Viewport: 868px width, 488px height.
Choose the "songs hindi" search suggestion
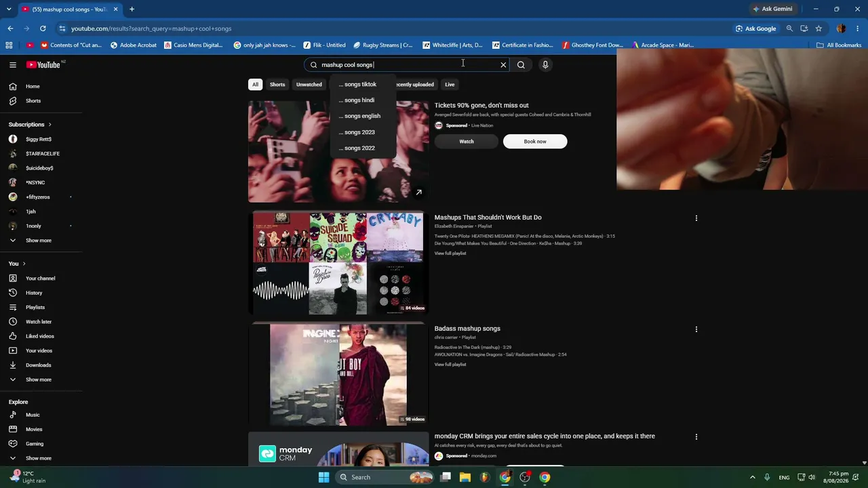[363, 100]
